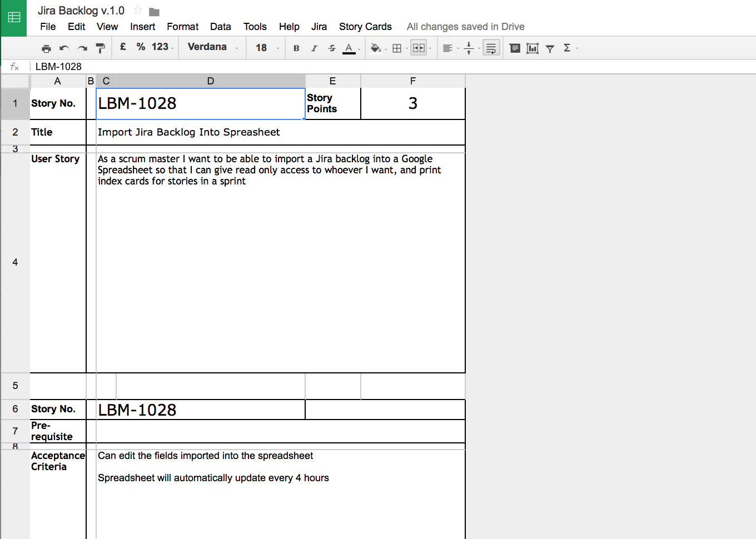Star the Jira Backlog v.1.0 document
This screenshot has width=756, height=539.
[138, 11]
